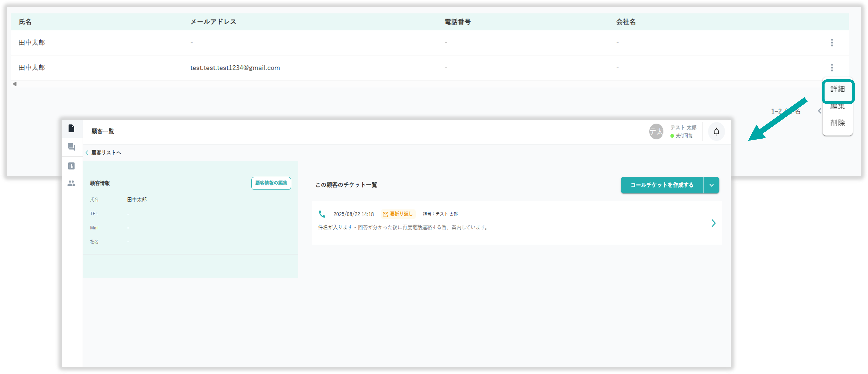The width and height of the screenshot is (868, 374).
Task: Open the chat conversations sidebar icon
Action: 71,147
